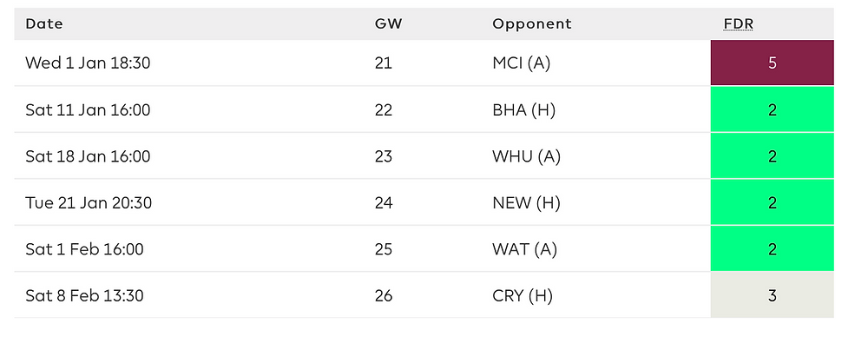Select the Sat 11 Jan 16:00 fixture date

pos(88,109)
